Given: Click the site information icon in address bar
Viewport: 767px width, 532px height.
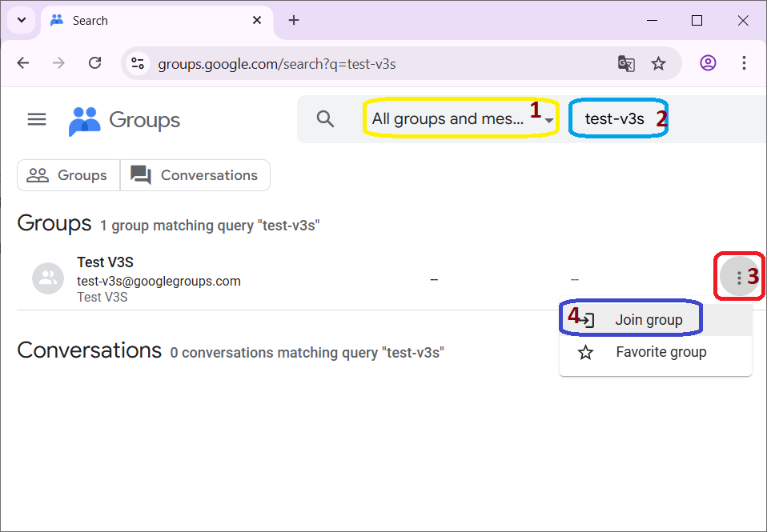Looking at the screenshot, I should 138,63.
